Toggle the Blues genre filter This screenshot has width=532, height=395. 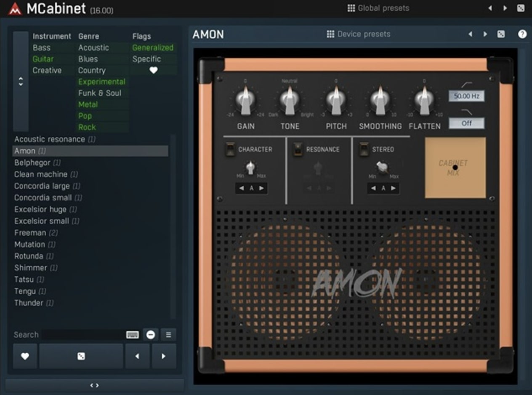point(88,59)
